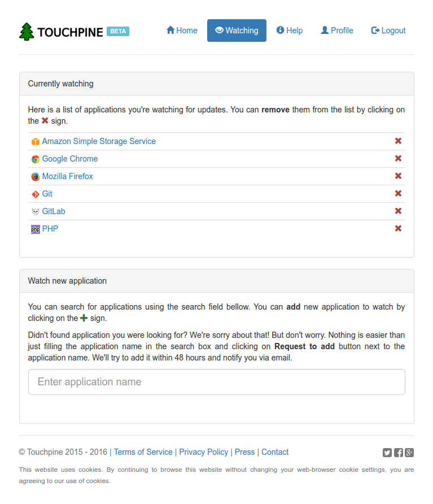Log out using the Logout link

click(x=388, y=31)
